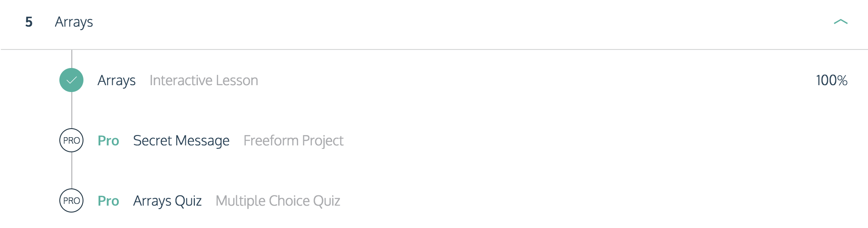Click the 100% completion indicator
Image resolution: width=868 pixels, height=228 pixels.
click(831, 80)
